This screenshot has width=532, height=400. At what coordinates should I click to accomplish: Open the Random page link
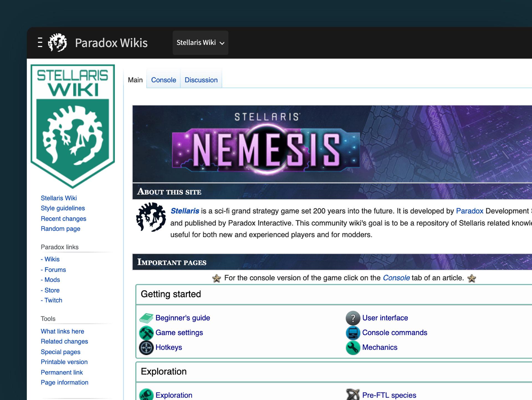[60, 229]
